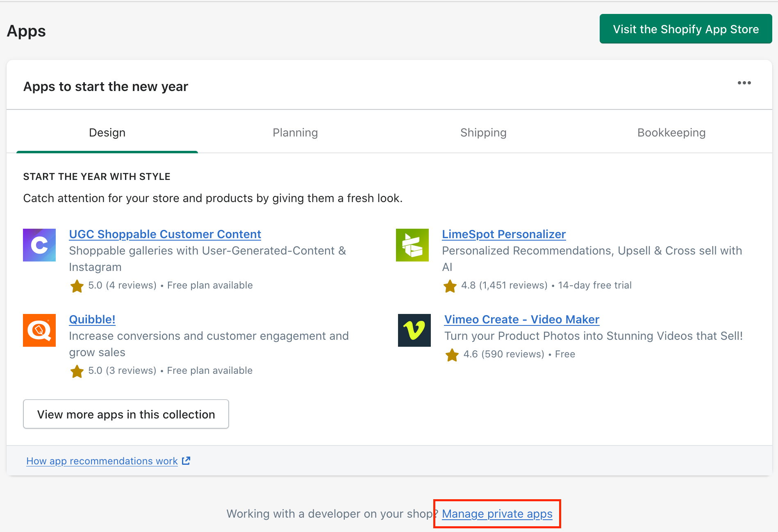Open the three-dot more options menu

[x=744, y=83]
